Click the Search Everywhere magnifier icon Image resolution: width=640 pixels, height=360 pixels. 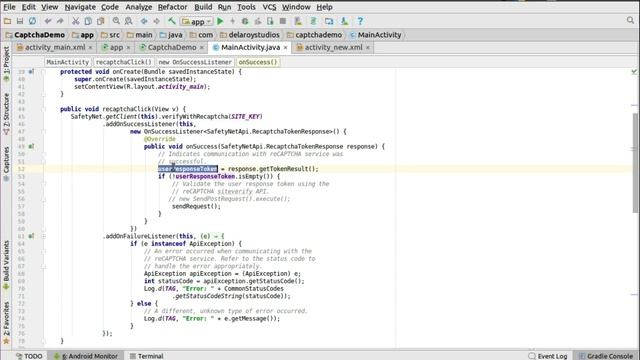point(630,20)
